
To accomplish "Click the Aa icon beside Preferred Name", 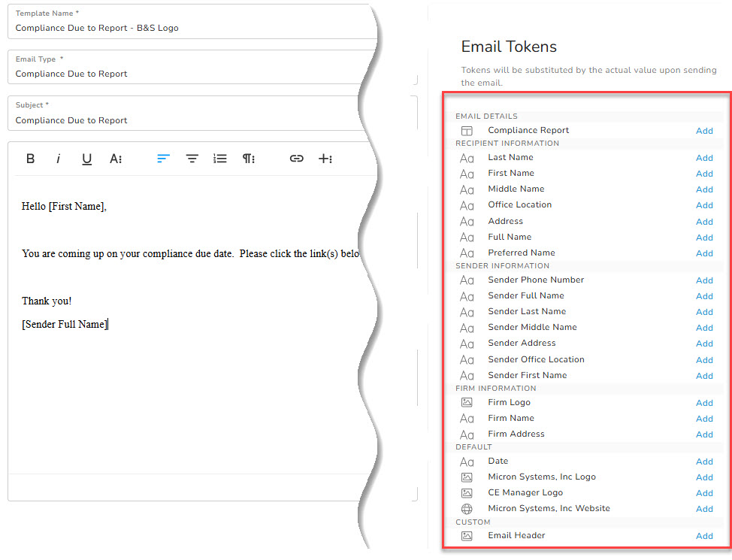I will click(467, 253).
